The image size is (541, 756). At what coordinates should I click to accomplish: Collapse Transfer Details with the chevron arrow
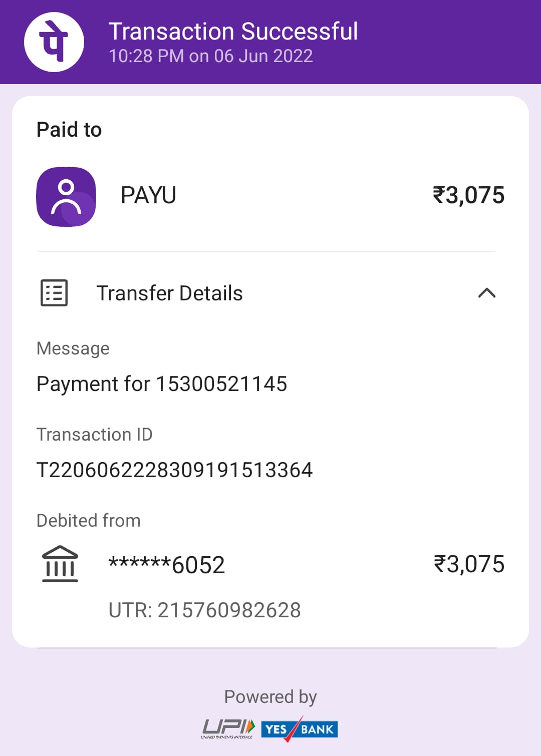487,293
